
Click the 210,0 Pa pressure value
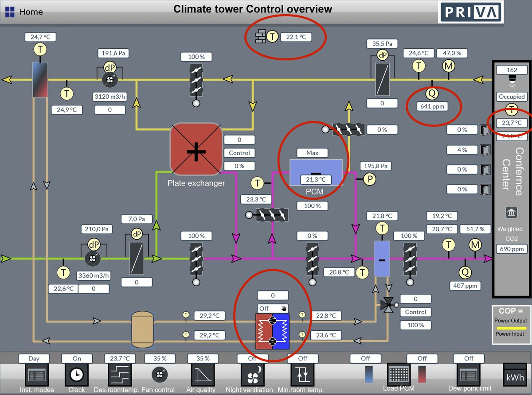pyautogui.click(x=96, y=229)
